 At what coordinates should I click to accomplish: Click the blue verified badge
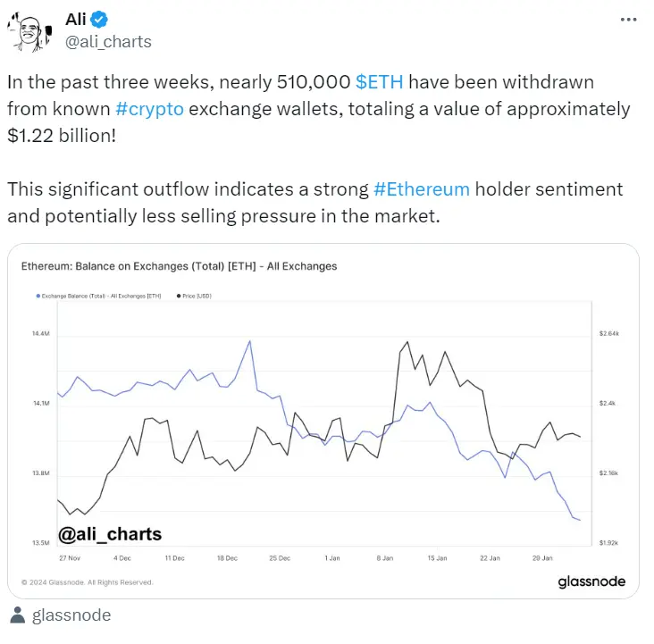pos(99,20)
